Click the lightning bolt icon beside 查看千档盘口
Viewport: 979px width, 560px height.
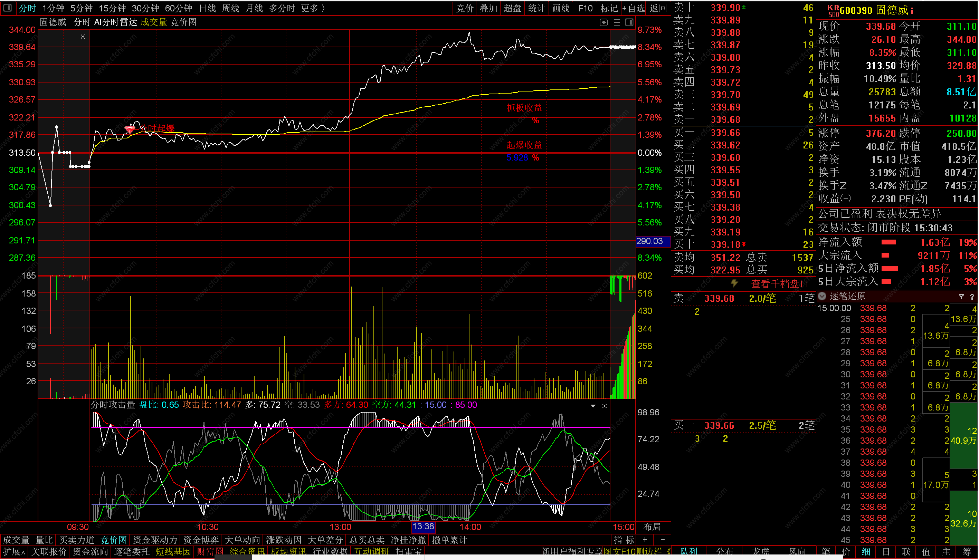(x=735, y=284)
